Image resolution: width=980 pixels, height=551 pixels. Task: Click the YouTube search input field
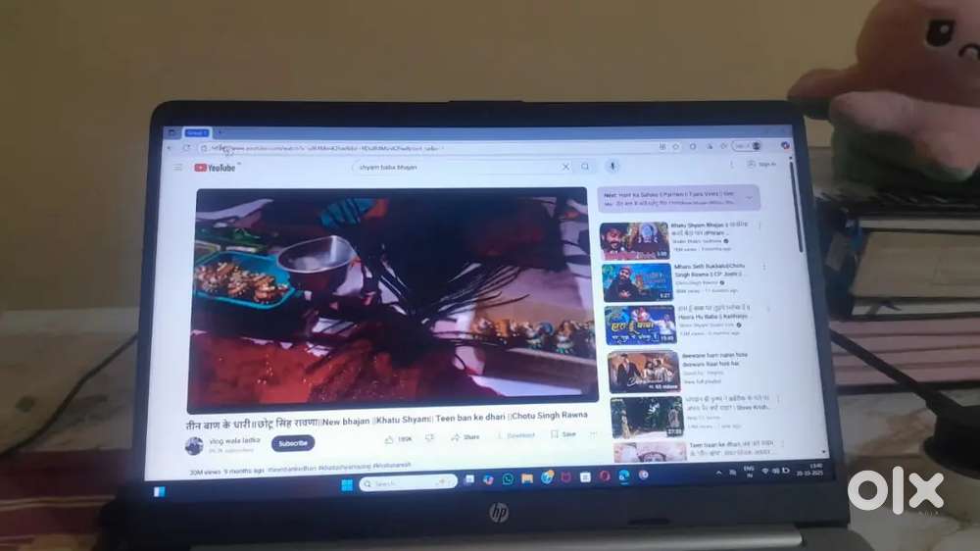coord(460,167)
